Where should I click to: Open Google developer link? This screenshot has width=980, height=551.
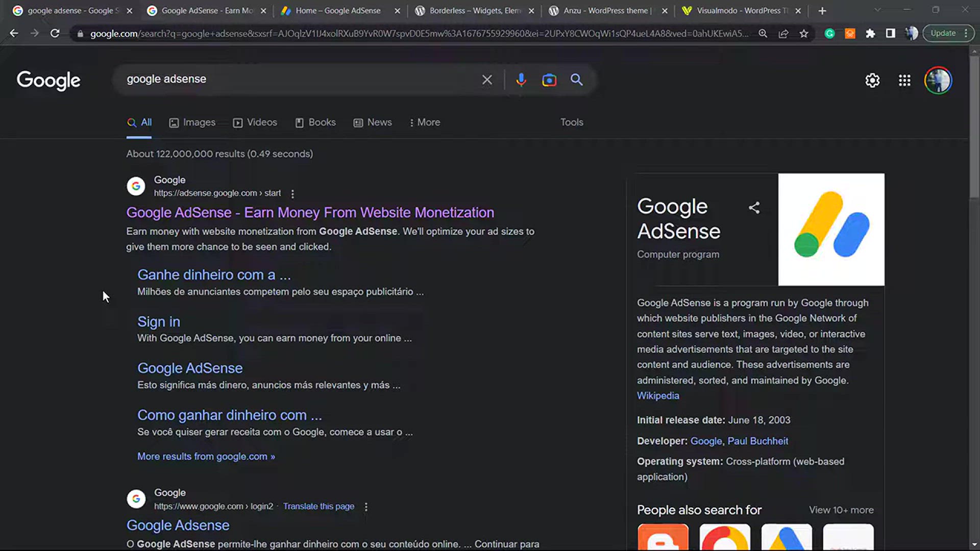pyautogui.click(x=706, y=441)
